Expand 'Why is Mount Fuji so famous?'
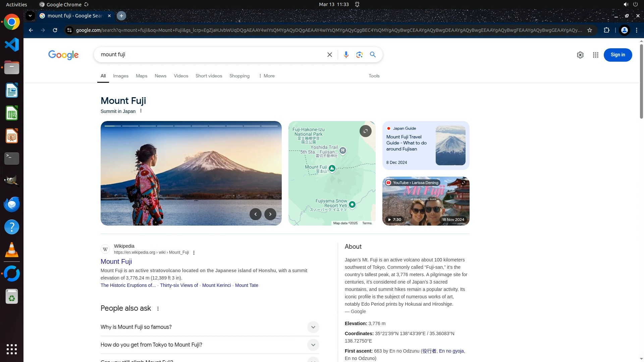 (x=313, y=327)
